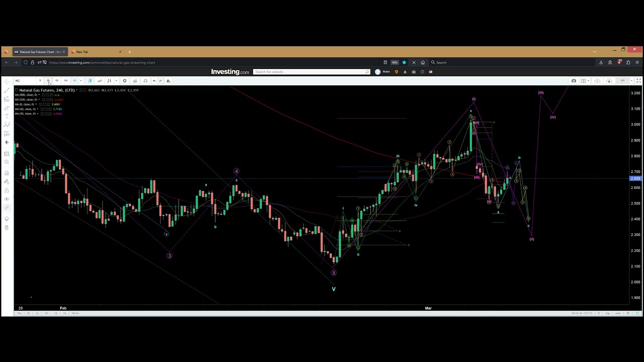Click the browser home icon
Image resolution: width=644 pixels, height=362 pixels.
tap(423, 62)
